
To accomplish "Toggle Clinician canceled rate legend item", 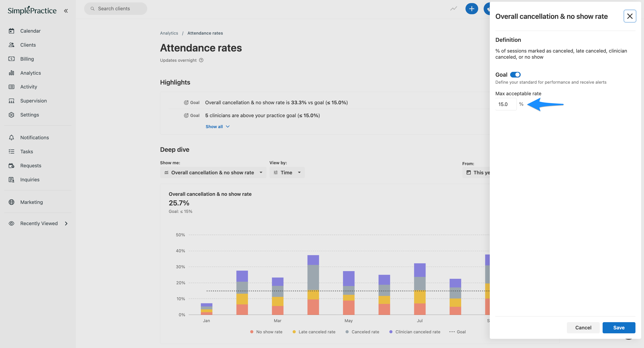I will pos(414,332).
